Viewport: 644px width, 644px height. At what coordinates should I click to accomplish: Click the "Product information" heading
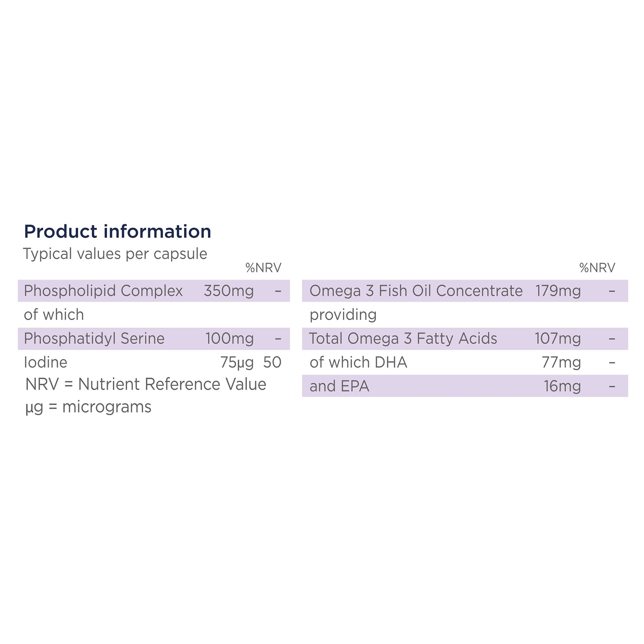pos(117,231)
